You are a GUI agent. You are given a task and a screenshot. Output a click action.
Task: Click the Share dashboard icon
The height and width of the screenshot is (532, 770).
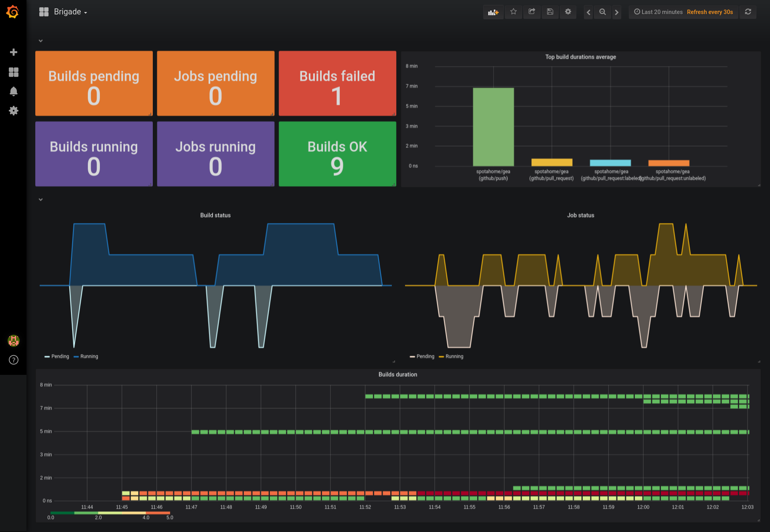[x=532, y=12]
